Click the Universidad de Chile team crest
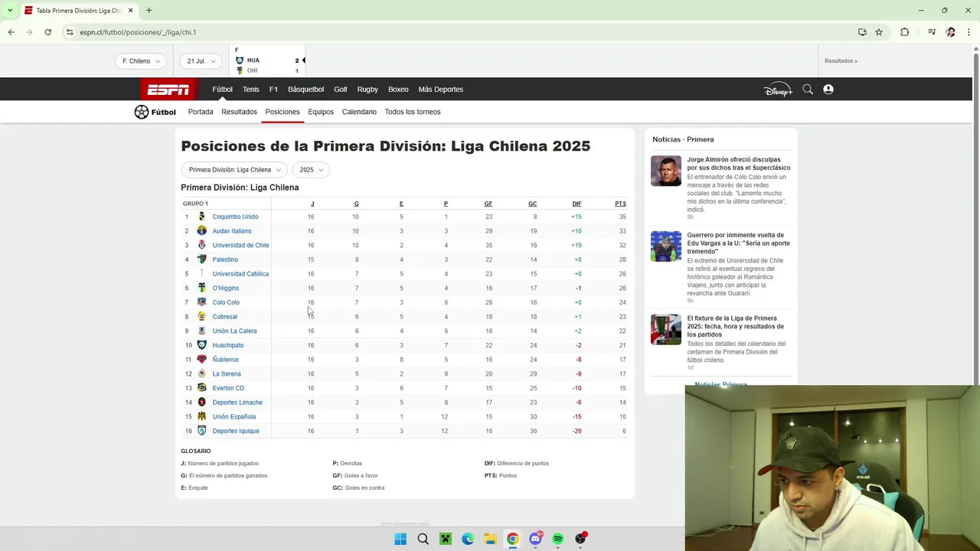Viewport: 980px width, 551px height. coord(202,245)
